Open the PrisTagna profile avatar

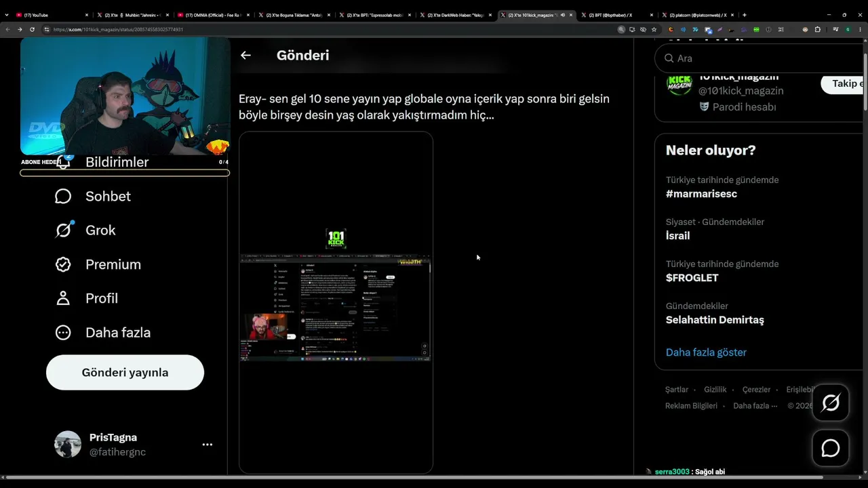pos(68,444)
